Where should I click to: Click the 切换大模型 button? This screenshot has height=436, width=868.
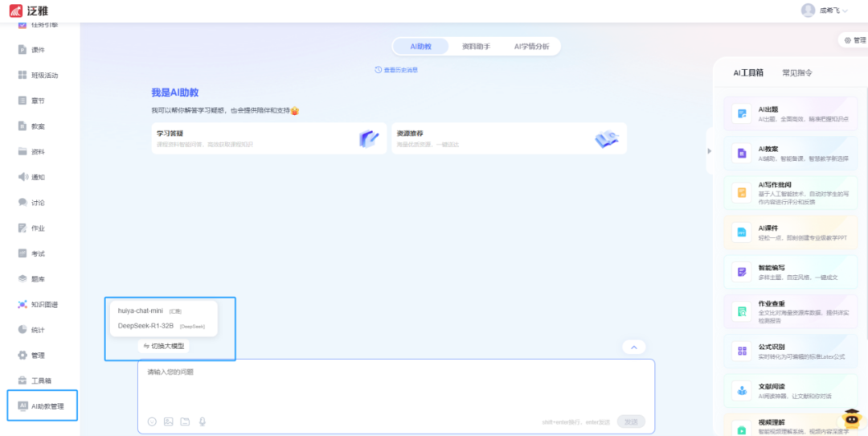click(x=164, y=346)
